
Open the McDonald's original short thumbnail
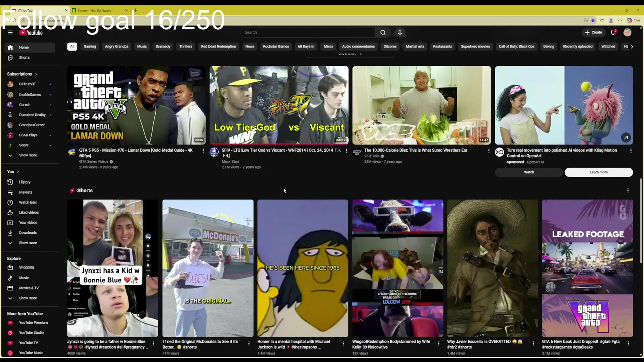[208, 268]
